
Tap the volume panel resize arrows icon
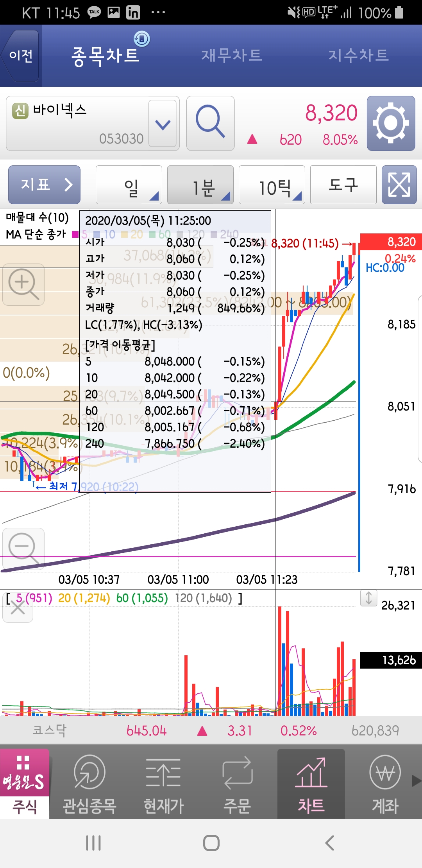pyautogui.click(x=369, y=598)
